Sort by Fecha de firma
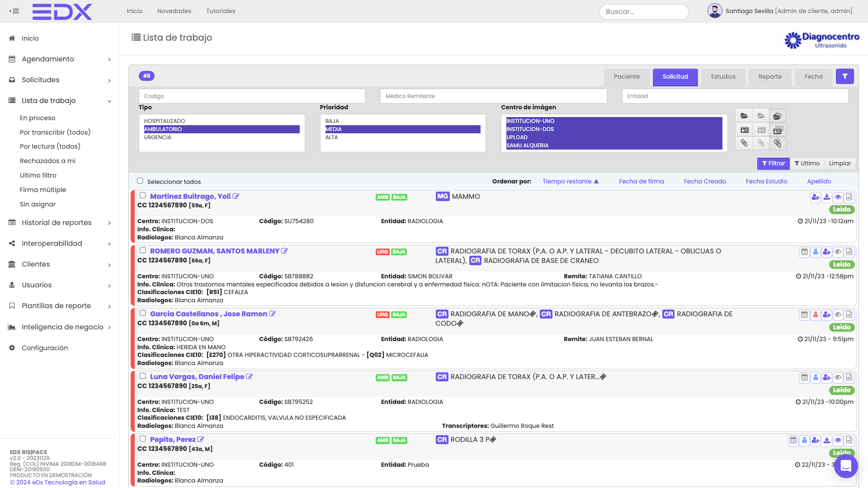Screen dimensions: 868x488 point(641,181)
